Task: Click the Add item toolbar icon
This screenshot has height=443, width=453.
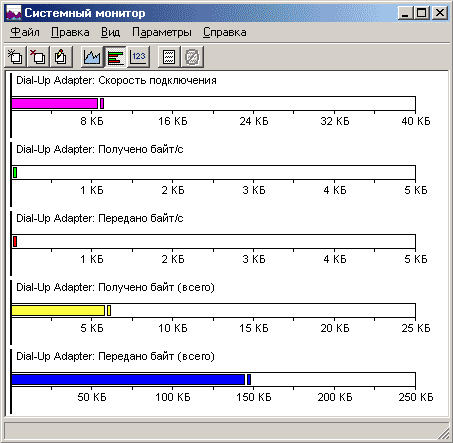Action: 15,57
